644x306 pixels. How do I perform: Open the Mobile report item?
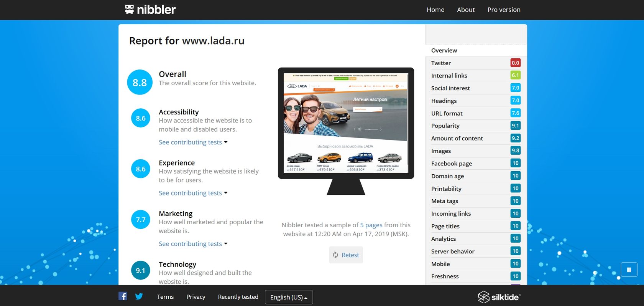click(x=476, y=264)
